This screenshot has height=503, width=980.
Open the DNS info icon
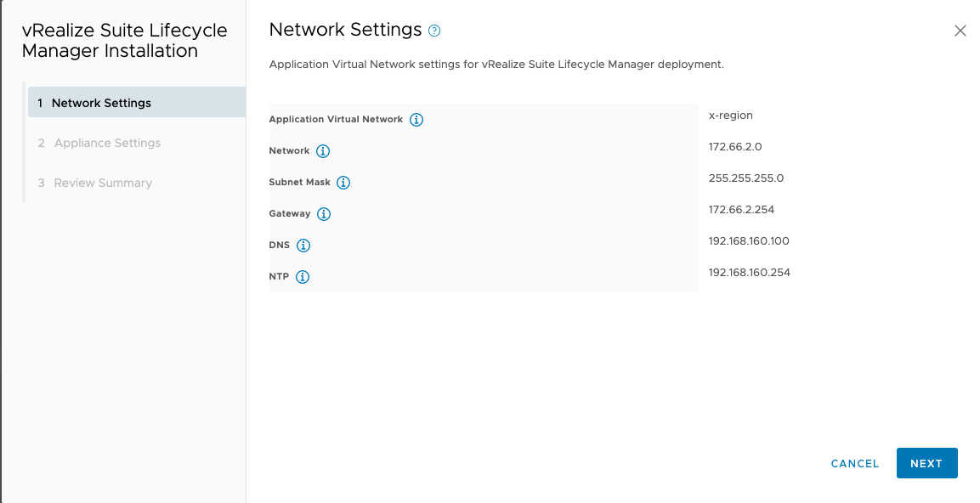pos(303,246)
